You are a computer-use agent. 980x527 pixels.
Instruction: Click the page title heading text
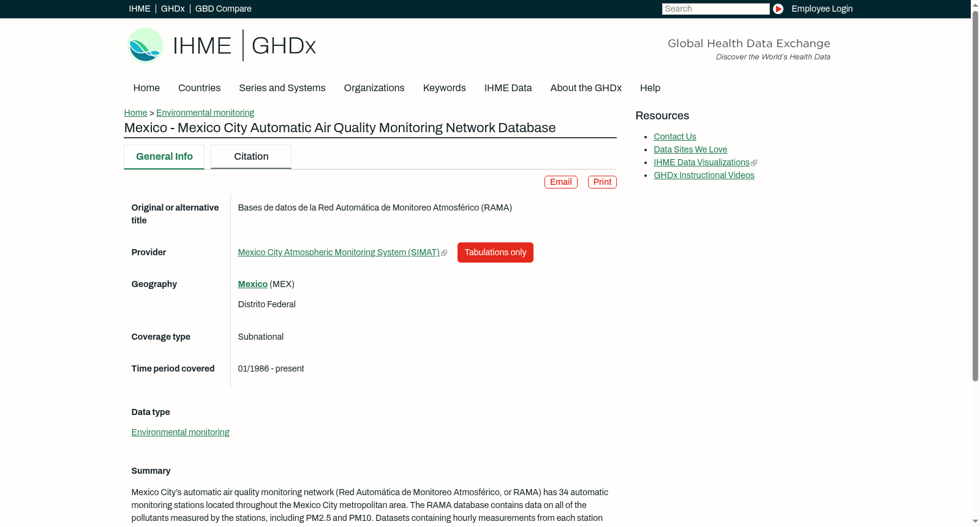[340, 128]
